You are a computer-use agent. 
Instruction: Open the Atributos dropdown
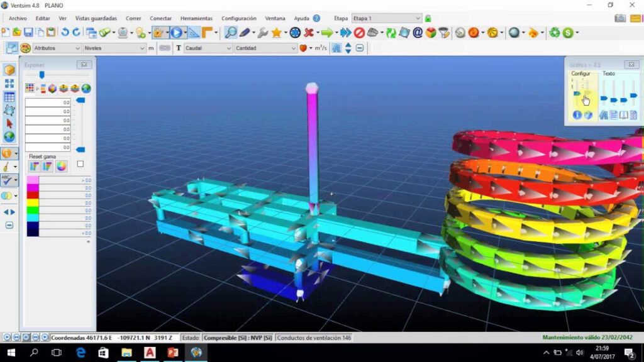point(57,48)
